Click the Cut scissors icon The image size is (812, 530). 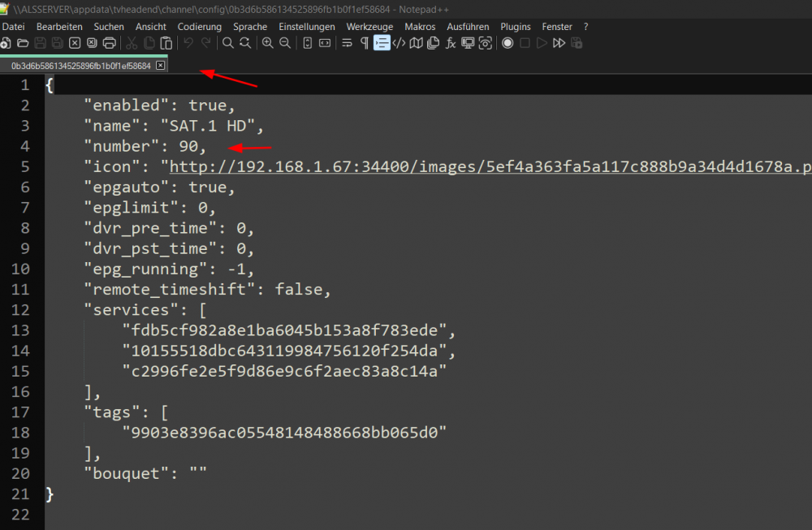click(132, 43)
